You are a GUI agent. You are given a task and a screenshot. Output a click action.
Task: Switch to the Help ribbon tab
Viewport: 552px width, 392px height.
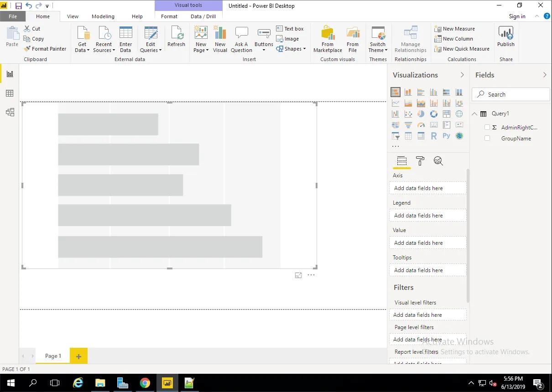[x=137, y=16]
